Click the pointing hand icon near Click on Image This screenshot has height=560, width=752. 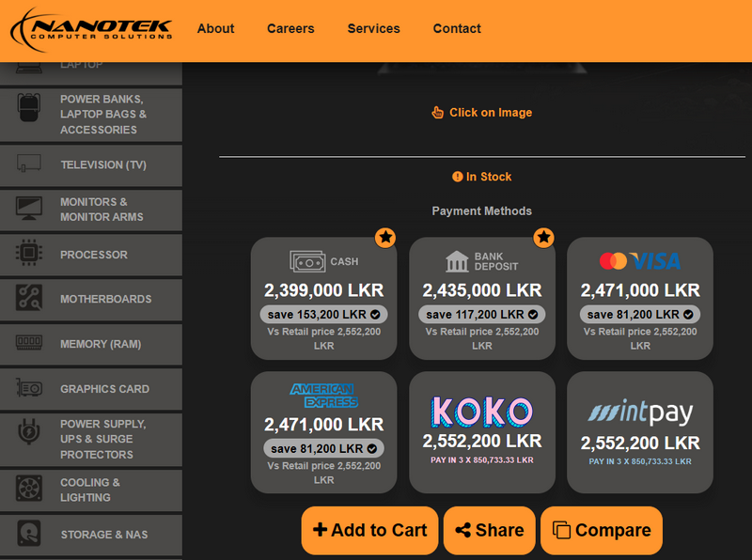coord(437,112)
